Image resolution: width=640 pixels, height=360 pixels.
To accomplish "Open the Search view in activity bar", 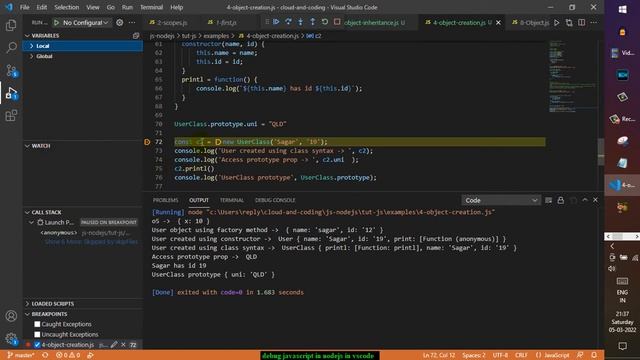I will click(x=11, y=47).
